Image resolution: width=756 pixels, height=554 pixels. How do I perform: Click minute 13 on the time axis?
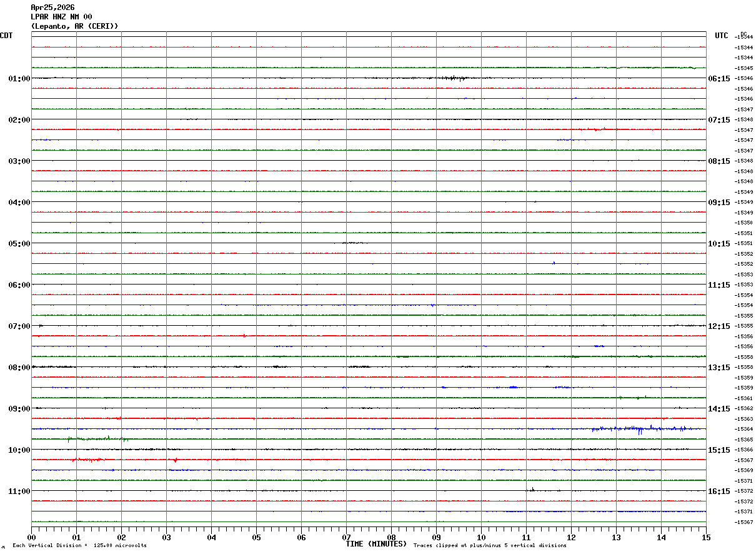pos(616,537)
